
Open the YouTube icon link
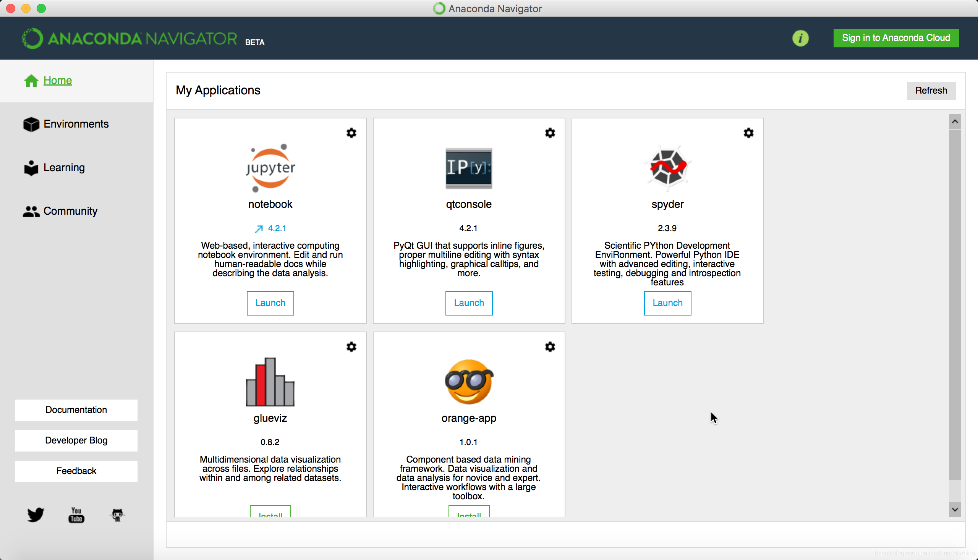[x=76, y=515]
